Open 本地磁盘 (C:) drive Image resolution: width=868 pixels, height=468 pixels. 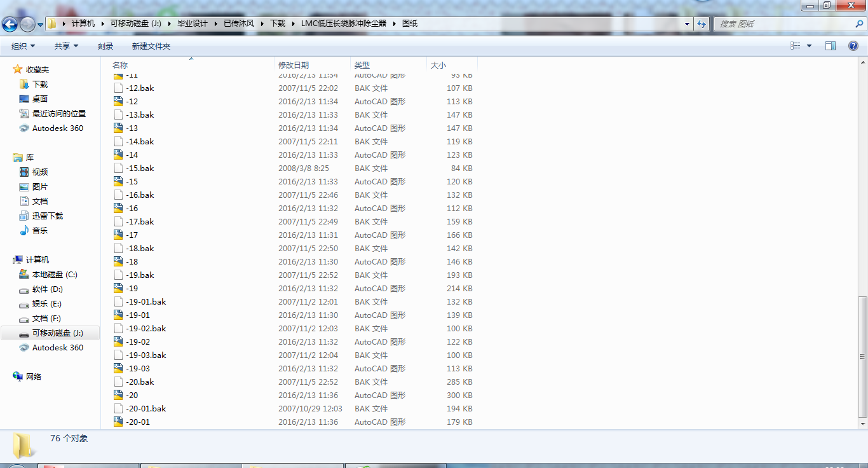pyautogui.click(x=55, y=275)
